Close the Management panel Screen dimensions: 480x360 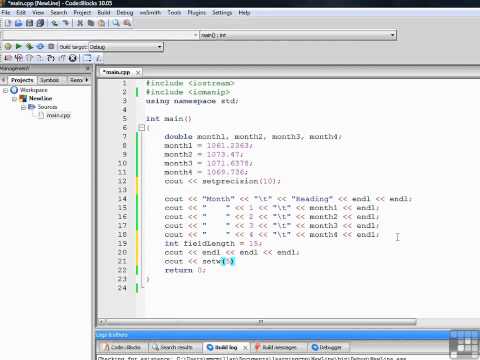coord(88,68)
